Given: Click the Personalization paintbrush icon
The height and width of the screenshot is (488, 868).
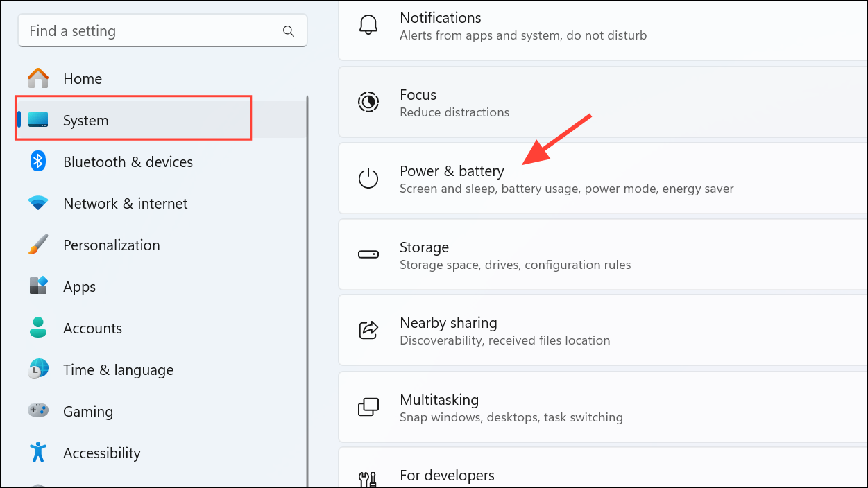Looking at the screenshot, I should (x=38, y=245).
